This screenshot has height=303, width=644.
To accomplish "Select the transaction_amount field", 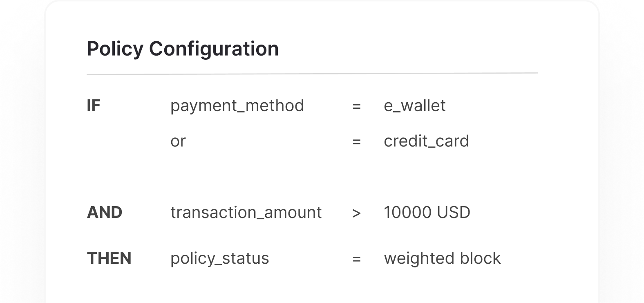I will pos(246,213).
